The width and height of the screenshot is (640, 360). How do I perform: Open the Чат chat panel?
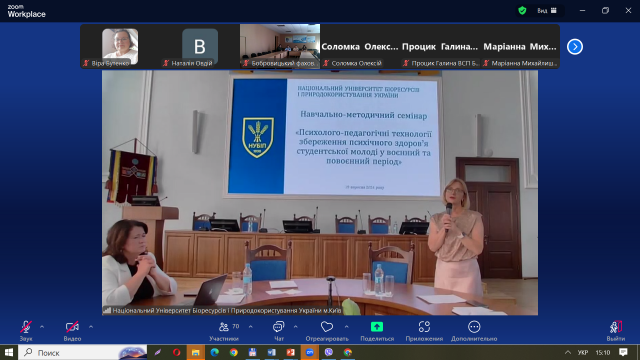click(x=279, y=331)
